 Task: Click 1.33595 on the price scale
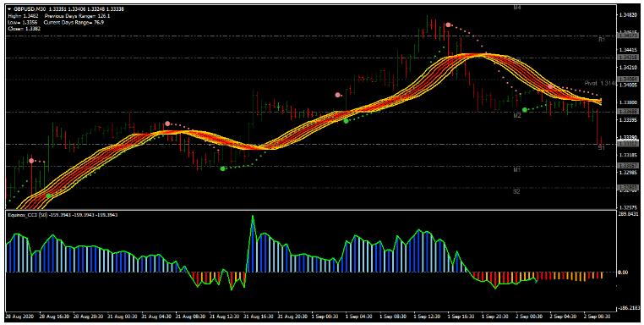click(x=629, y=120)
